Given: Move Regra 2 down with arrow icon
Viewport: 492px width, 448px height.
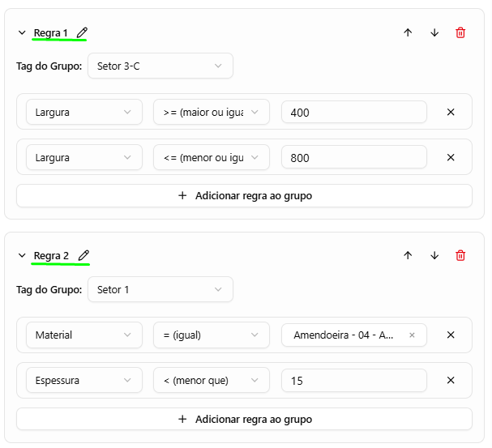Looking at the screenshot, I should 434,255.
